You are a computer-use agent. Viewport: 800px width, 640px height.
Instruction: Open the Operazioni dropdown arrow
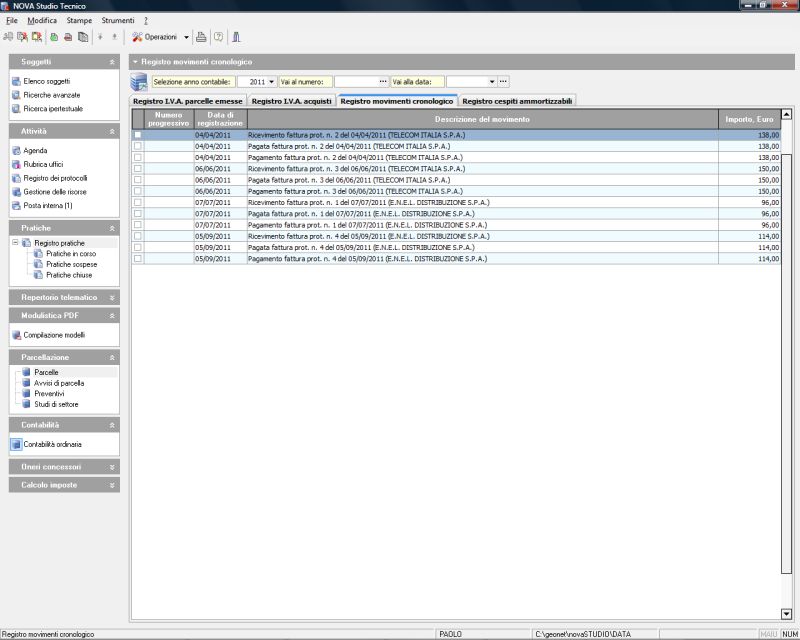click(186, 37)
